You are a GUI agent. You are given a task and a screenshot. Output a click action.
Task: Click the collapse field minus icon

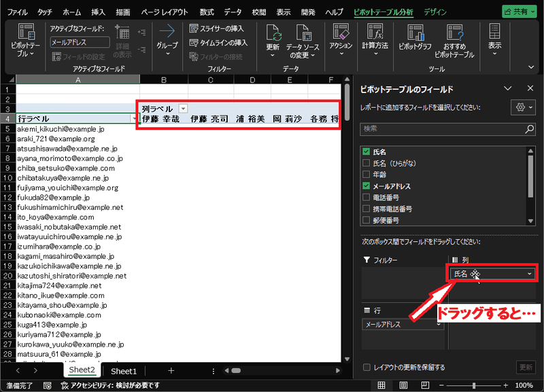click(x=141, y=50)
